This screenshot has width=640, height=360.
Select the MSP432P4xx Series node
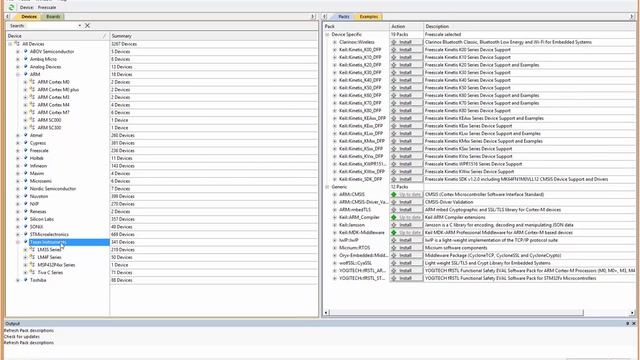[56, 265]
